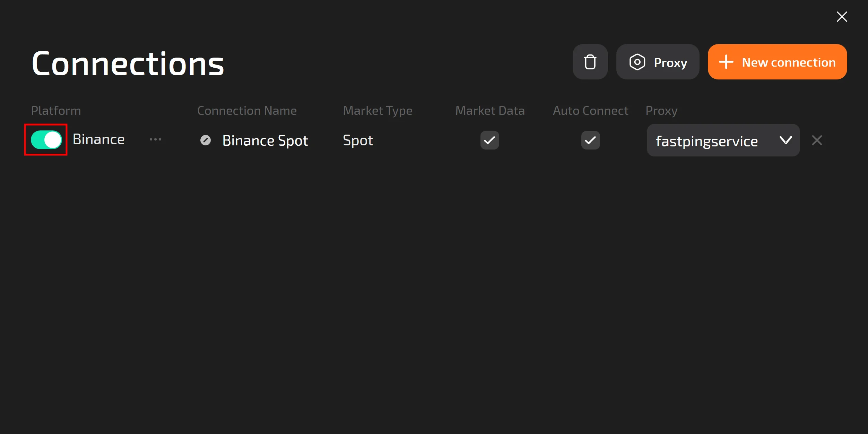
Task: Click the hexagon icon in Proxy button
Action: click(637, 62)
